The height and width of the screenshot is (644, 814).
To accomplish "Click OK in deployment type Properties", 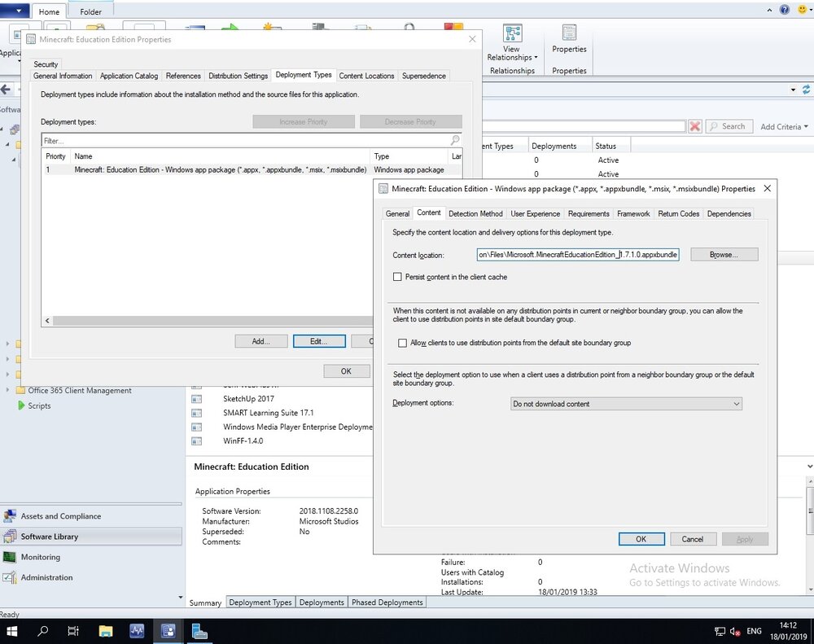I will (x=641, y=539).
